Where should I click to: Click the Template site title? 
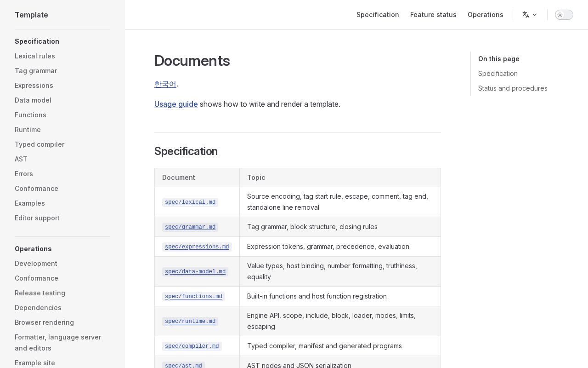point(31,15)
